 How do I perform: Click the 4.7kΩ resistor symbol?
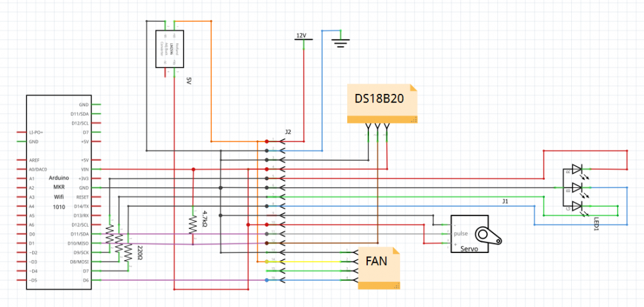click(x=193, y=223)
